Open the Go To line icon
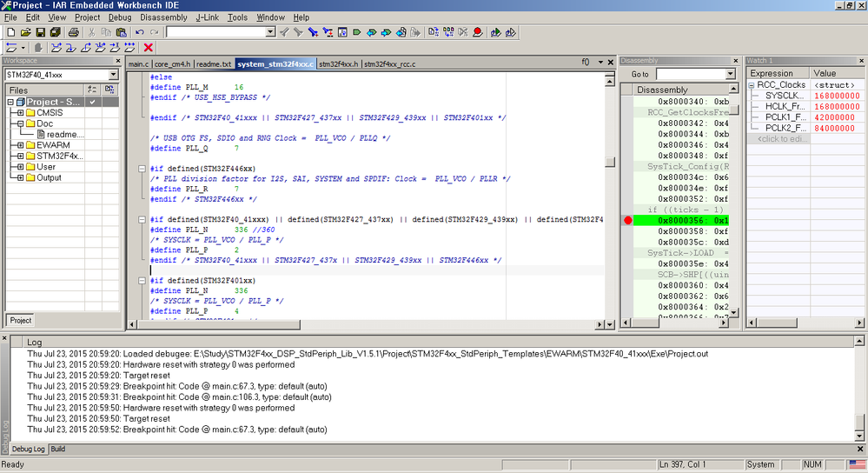The height and width of the screenshot is (473, 868). [342, 32]
